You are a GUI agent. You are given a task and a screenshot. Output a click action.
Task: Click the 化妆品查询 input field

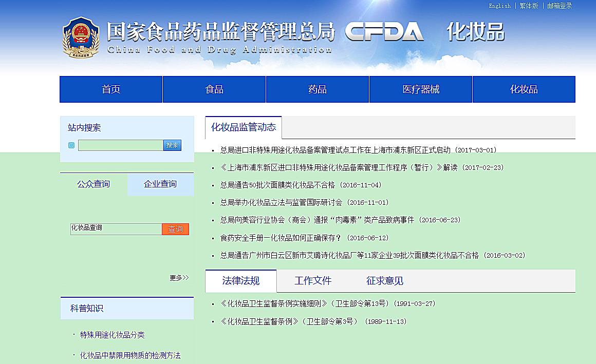coord(116,229)
